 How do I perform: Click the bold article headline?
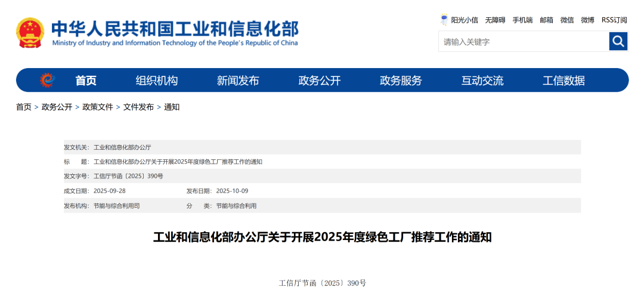pyautogui.click(x=322, y=238)
